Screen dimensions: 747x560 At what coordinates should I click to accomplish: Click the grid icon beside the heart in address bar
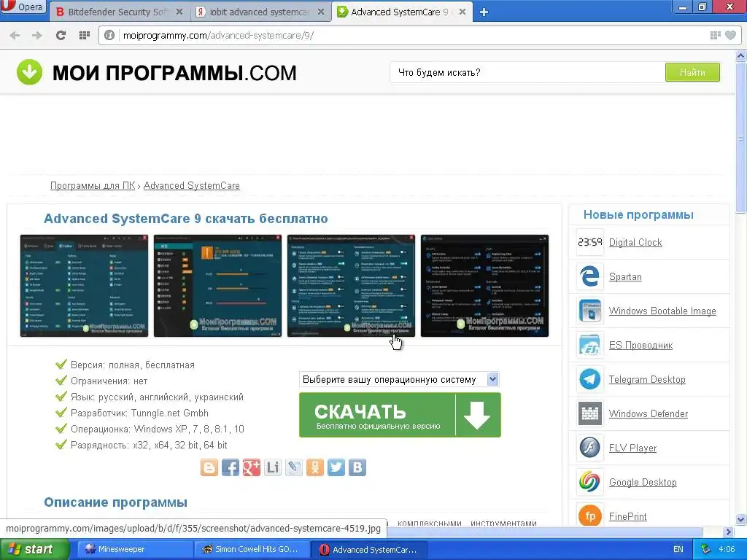coord(715,35)
